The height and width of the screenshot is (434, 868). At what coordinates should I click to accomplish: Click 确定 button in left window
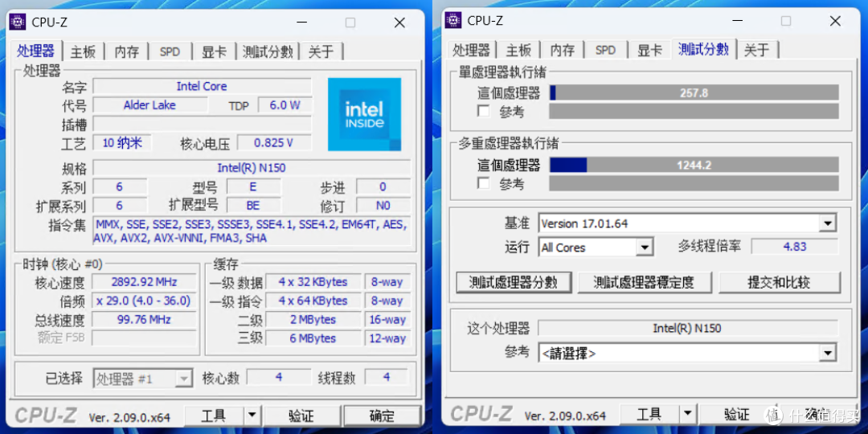pyautogui.click(x=382, y=416)
